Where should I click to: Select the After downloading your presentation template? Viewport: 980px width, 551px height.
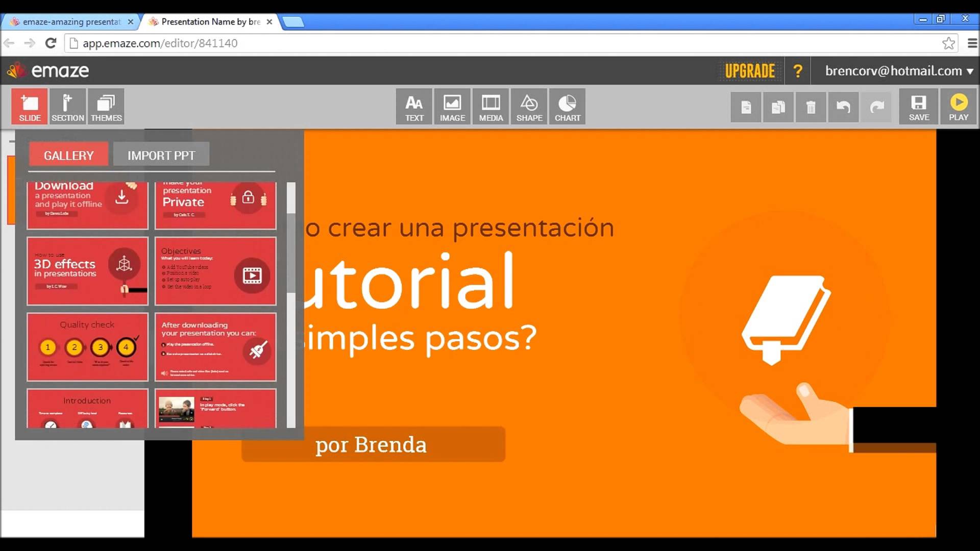[215, 347]
